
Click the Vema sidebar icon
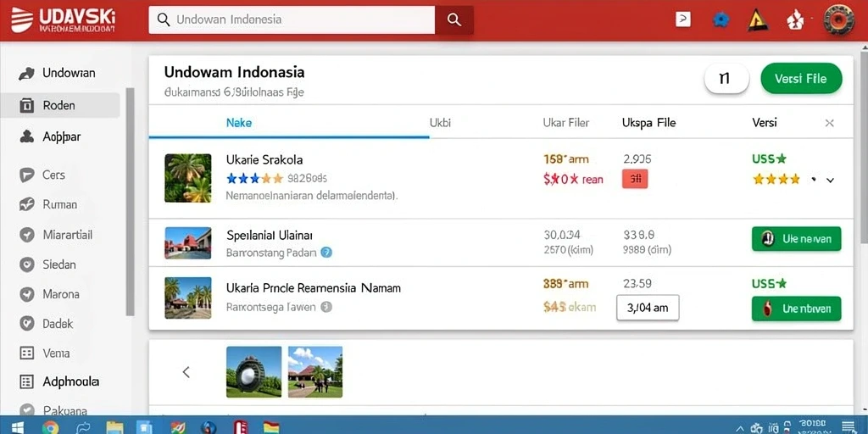tap(26, 353)
